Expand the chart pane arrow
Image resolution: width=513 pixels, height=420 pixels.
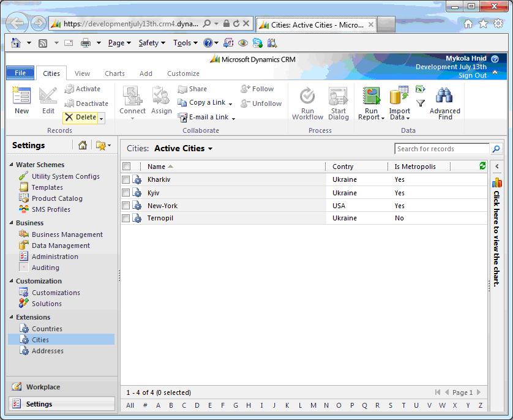497,166
